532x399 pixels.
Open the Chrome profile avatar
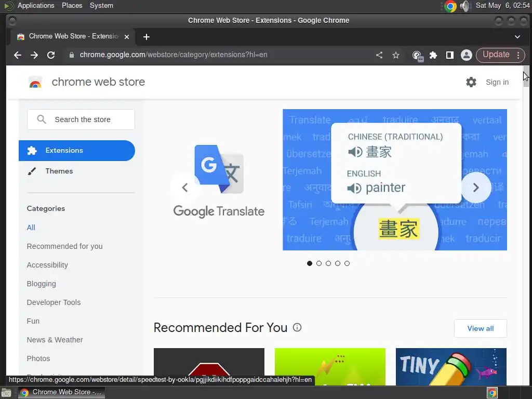(467, 55)
